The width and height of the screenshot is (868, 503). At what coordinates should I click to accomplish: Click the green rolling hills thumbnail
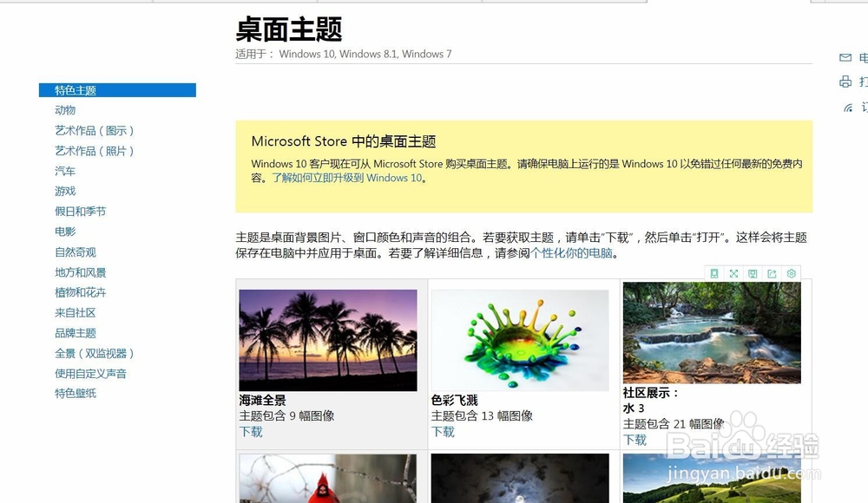[x=712, y=478]
